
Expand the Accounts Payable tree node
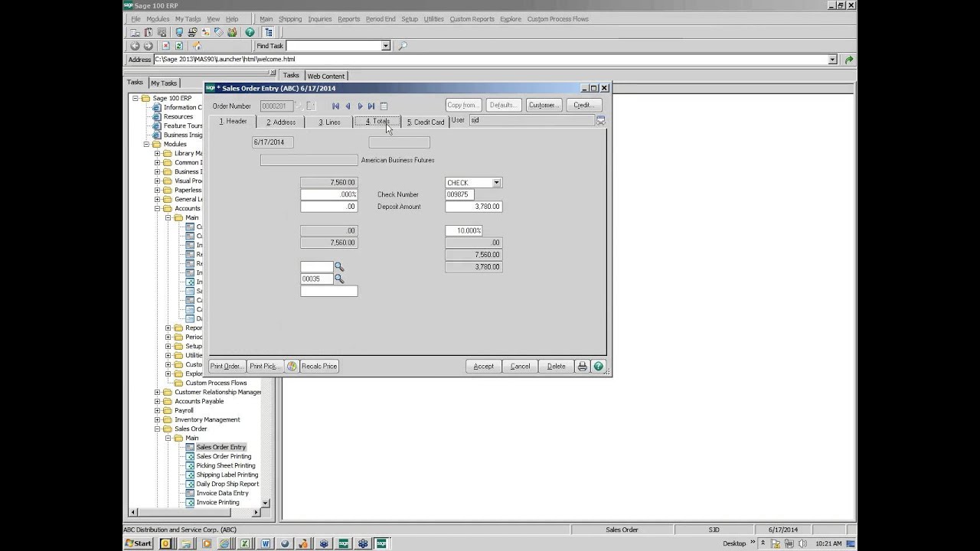157,401
